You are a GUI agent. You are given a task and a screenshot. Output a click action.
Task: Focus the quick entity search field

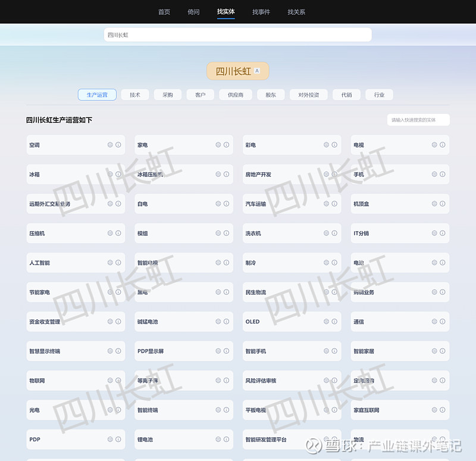click(418, 120)
